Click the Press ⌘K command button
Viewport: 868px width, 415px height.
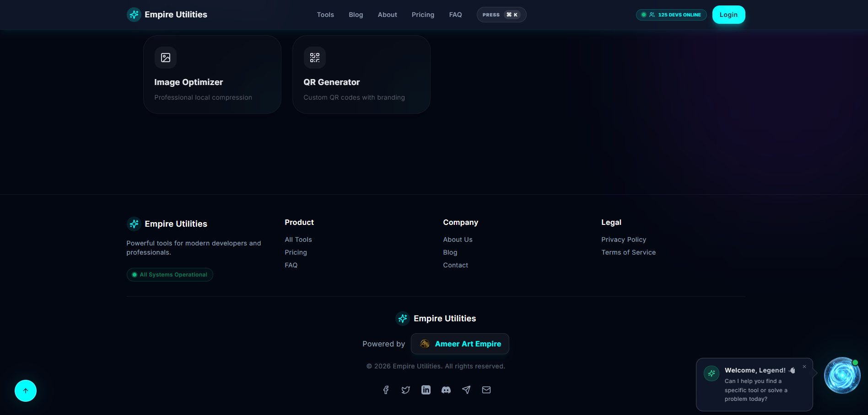coord(501,15)
